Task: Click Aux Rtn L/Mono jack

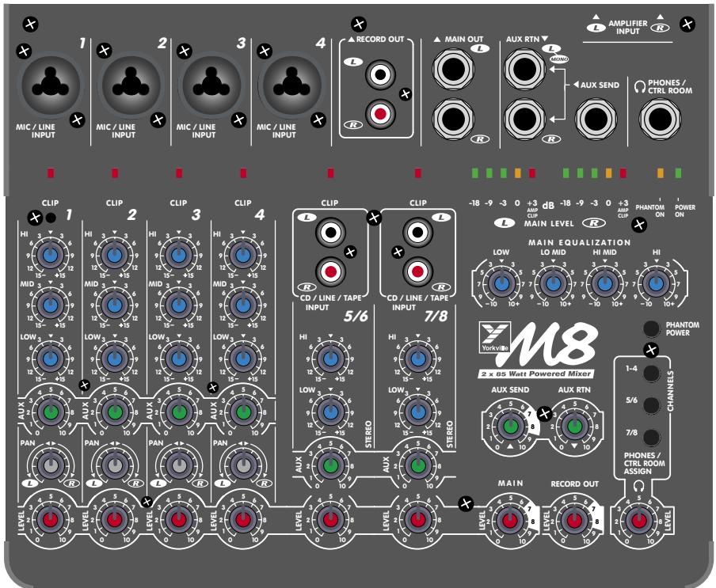Action: [x=524, y=69]
